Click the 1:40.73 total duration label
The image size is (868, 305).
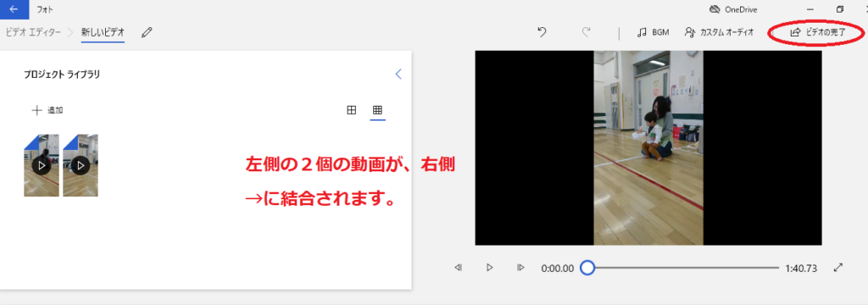801,268
